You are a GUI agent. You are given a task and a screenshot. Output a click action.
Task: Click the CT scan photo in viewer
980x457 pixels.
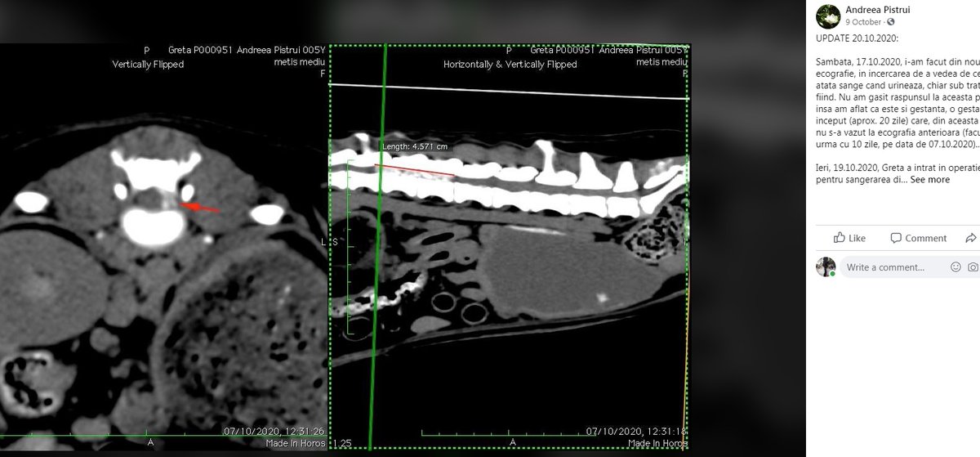[345, 247]
